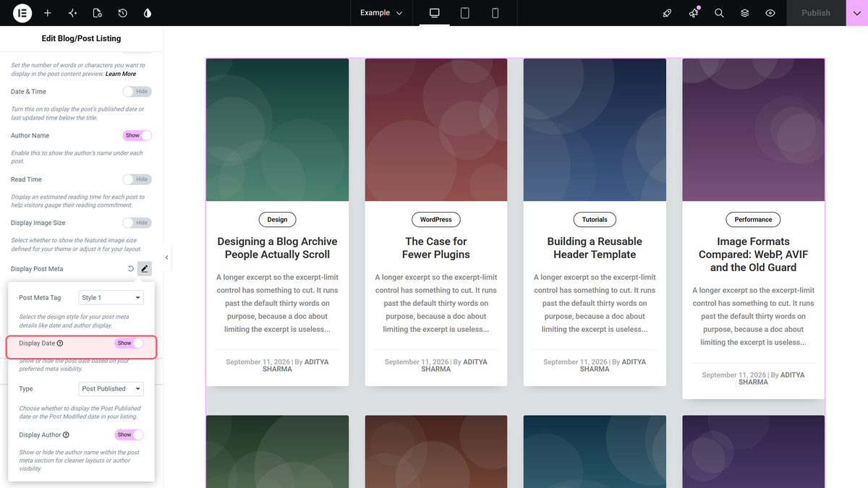
Task: Open the Finder search magnifier icon
Action: (x=719, y=13)
